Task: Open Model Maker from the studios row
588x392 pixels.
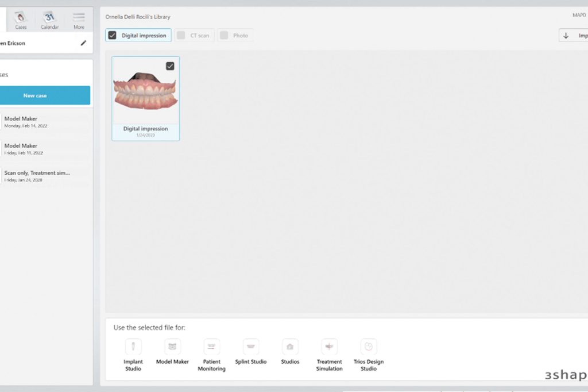Action: (172, 352)
